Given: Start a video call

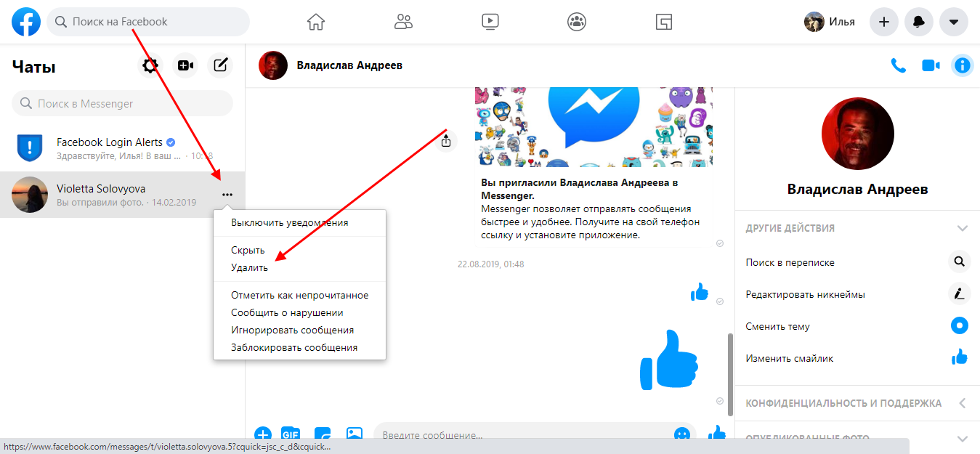Looking at the screenshot, I should pyautogui.click(x=931, y=65).
